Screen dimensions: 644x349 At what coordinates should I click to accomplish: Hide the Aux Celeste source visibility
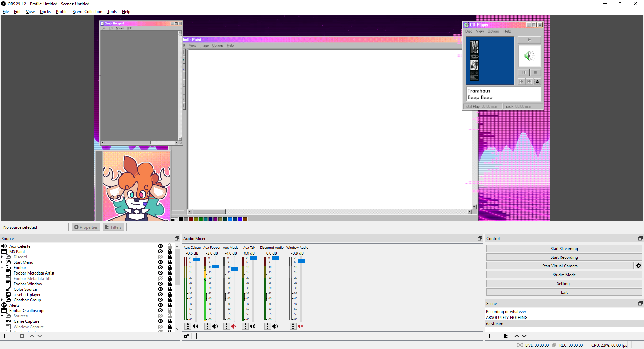(160, 246)
